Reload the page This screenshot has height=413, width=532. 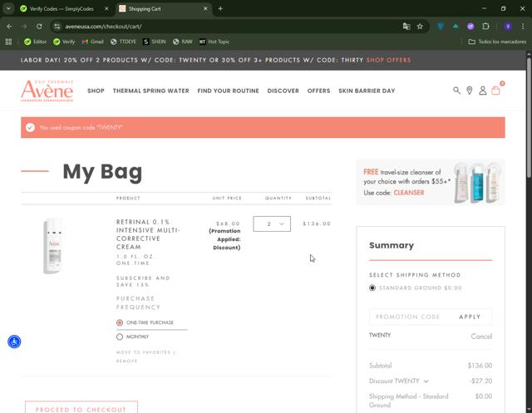(39, 26)
